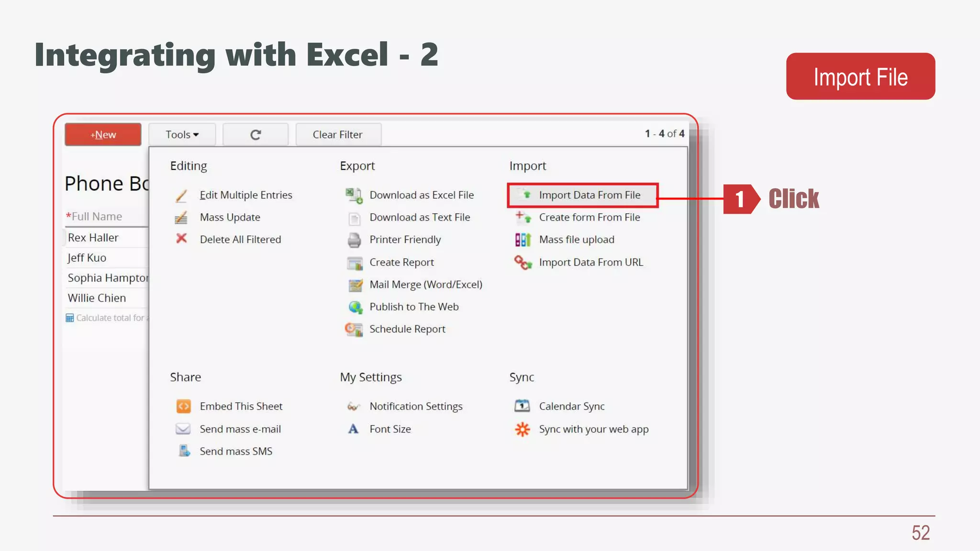
Task: Click the Mail Merge icon
Action: pos(355,286)
